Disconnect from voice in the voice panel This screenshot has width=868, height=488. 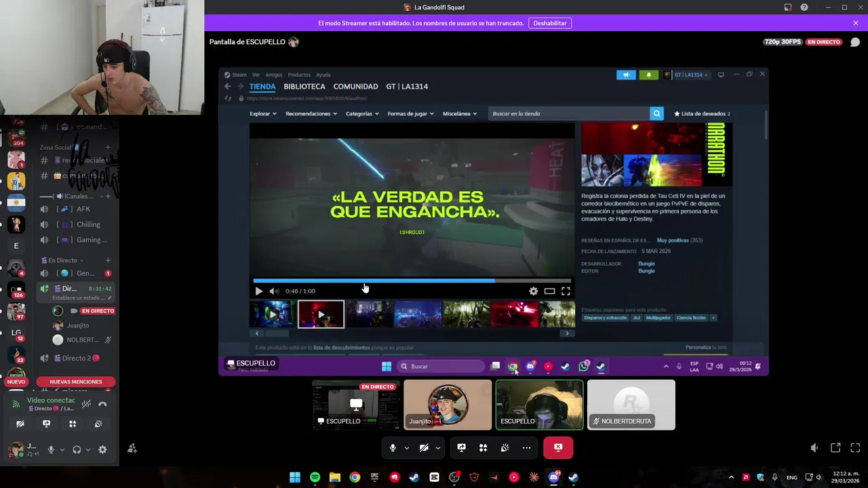tap(102, 404)
